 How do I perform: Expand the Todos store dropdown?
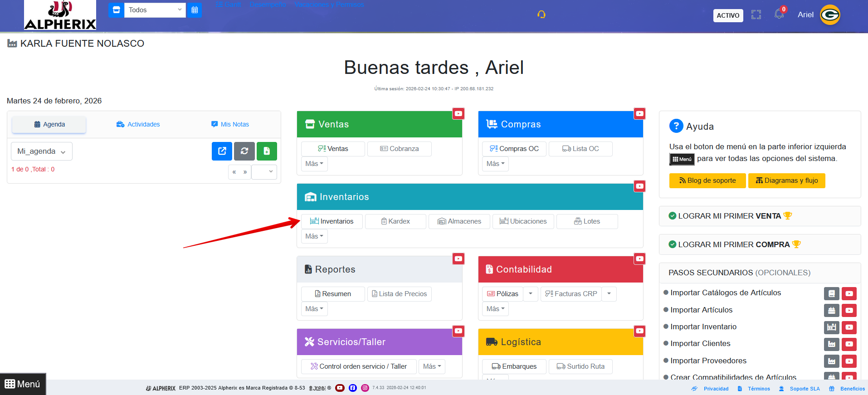155,10
